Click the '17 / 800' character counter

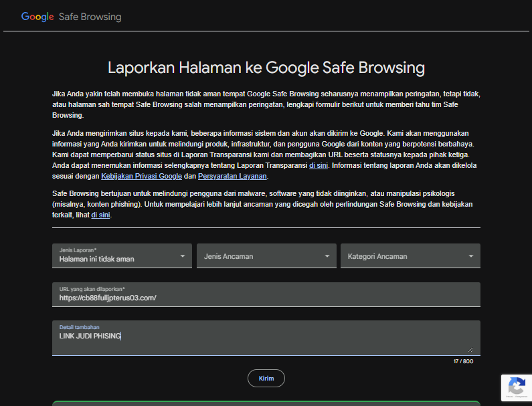click(x=463, y=361)
